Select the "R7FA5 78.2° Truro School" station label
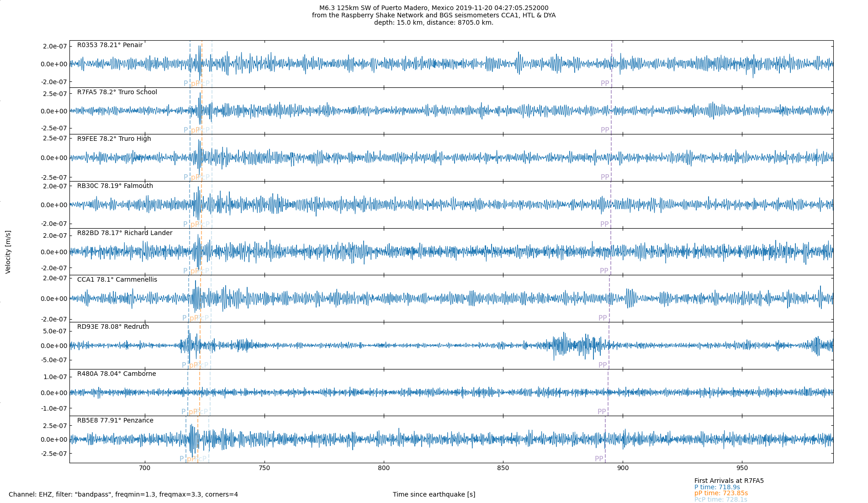 coord(117,92)
